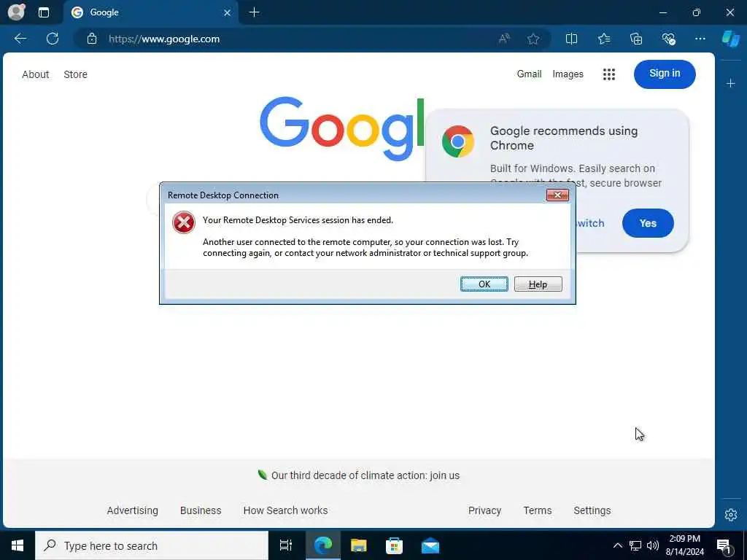747x560 pixels.
Task: Close the Google browser tab
Action: (228, 13)
